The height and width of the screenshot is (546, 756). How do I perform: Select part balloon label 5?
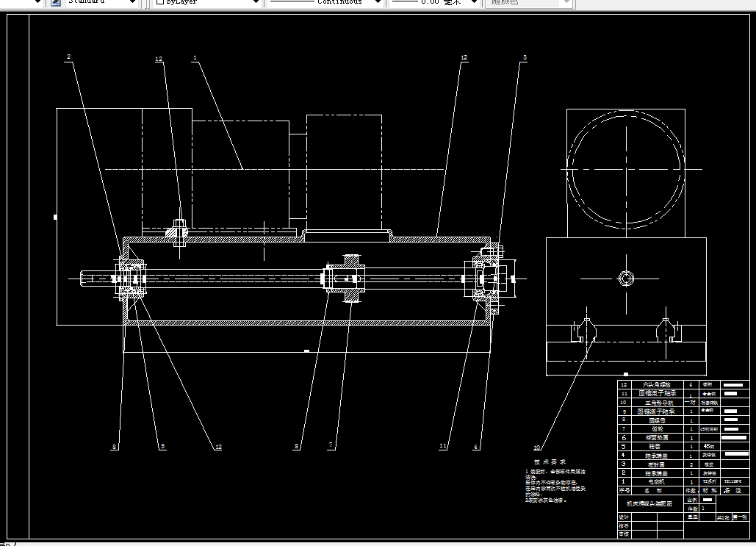(x=162, y=446)
